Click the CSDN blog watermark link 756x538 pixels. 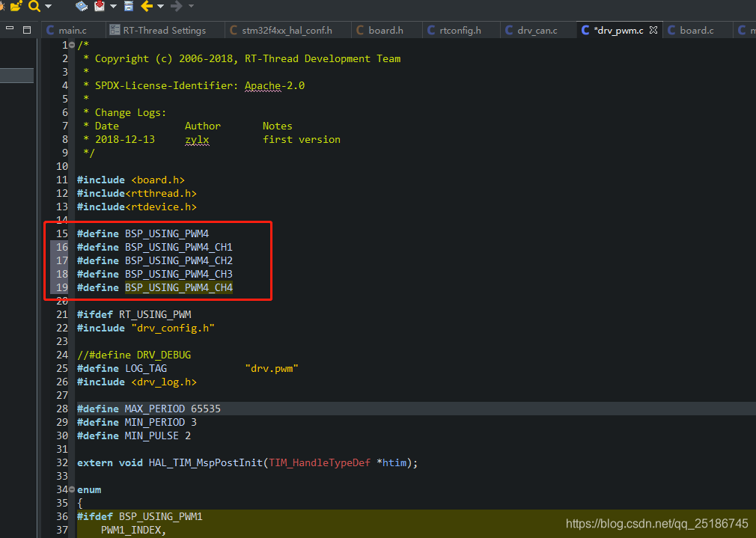point(656,523)
